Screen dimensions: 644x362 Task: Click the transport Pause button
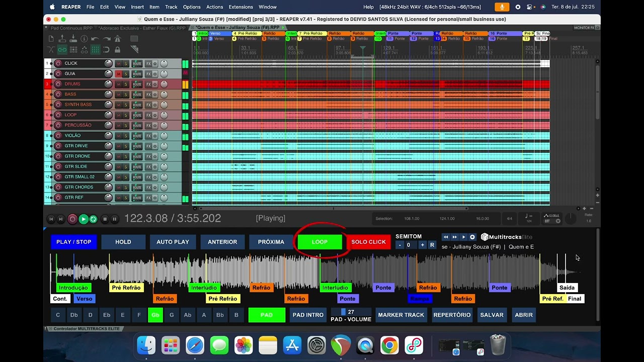pyautogui.click(x=114, y=219)
